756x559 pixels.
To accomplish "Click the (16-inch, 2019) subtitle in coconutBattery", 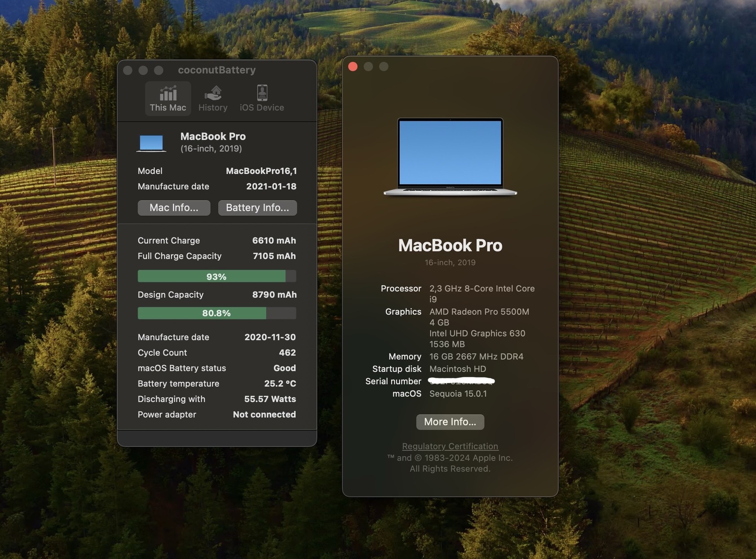I will pos(211,148).
